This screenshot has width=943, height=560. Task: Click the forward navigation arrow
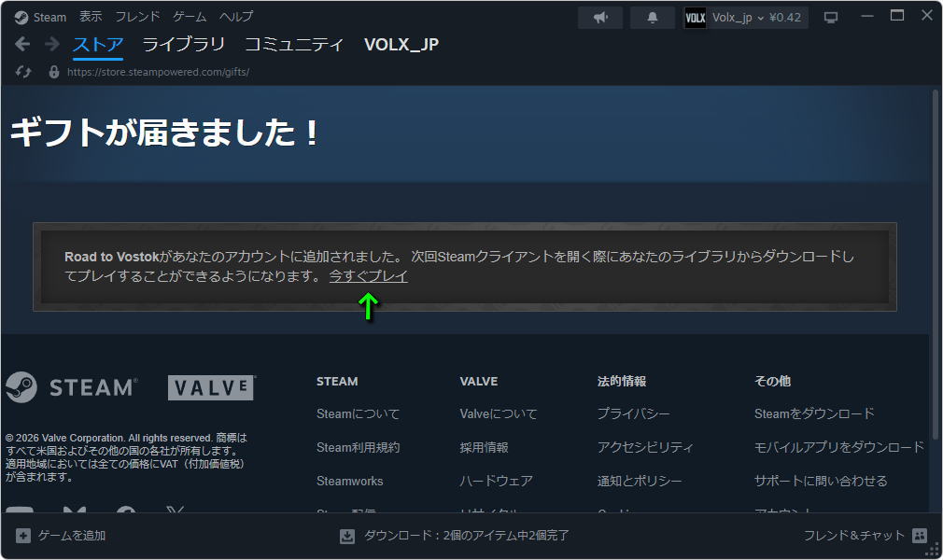(x=51, y=44)
